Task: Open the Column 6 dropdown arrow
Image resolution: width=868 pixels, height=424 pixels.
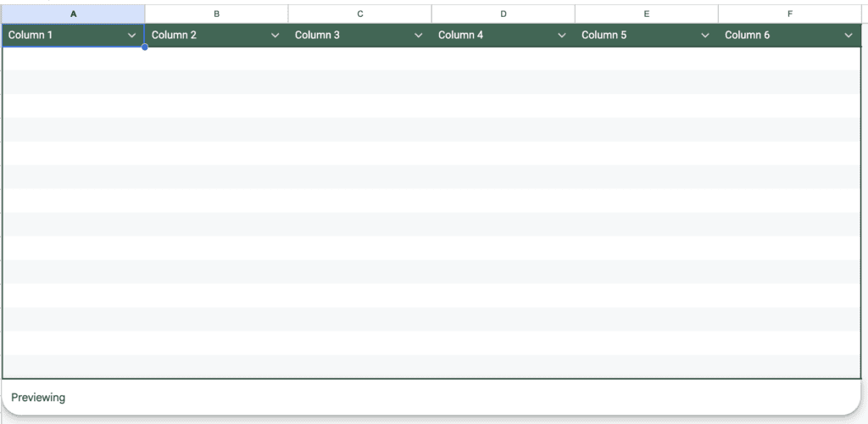Action: point(849,36)
